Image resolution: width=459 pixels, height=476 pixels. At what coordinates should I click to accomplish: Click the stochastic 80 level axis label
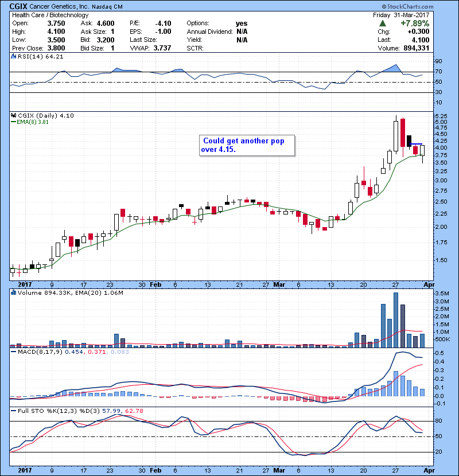[439, 421]
